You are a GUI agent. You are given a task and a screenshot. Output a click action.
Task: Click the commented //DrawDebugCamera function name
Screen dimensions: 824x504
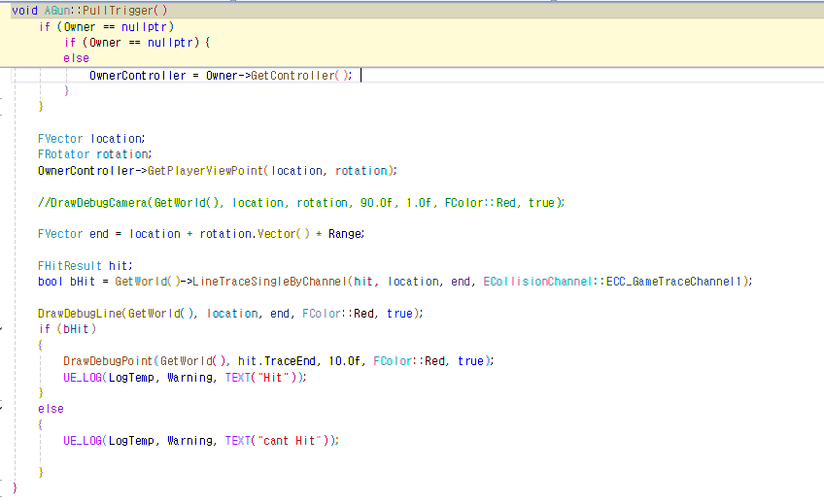pyautogui.click(x=92, y=203)
